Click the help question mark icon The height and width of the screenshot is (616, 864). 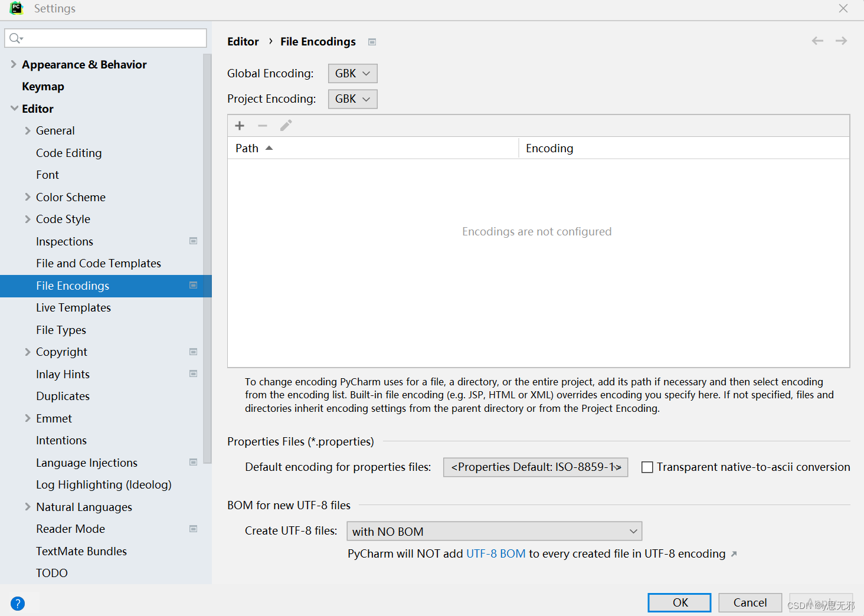point(18,604)
